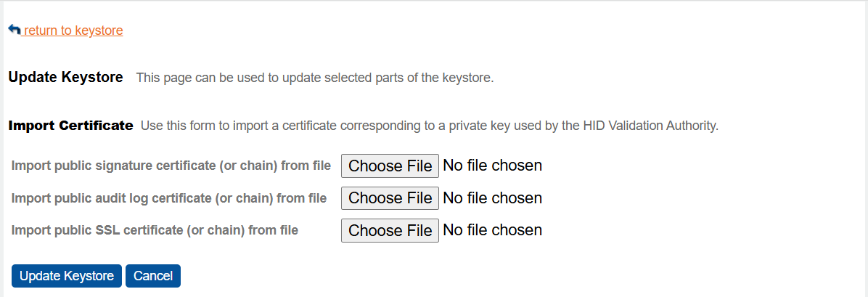Click 'No file chosen' beside audit log certificate
This screenshot has height=297, width=868.
pos(492,198)
